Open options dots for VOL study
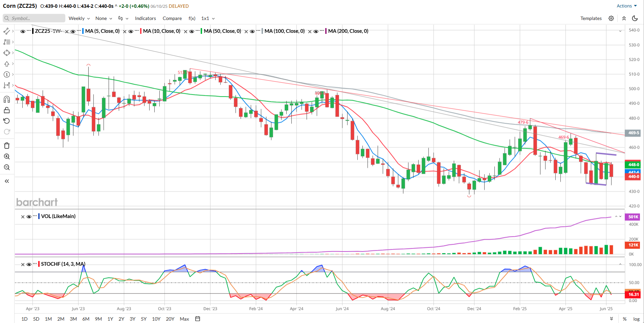 (35, 216)
